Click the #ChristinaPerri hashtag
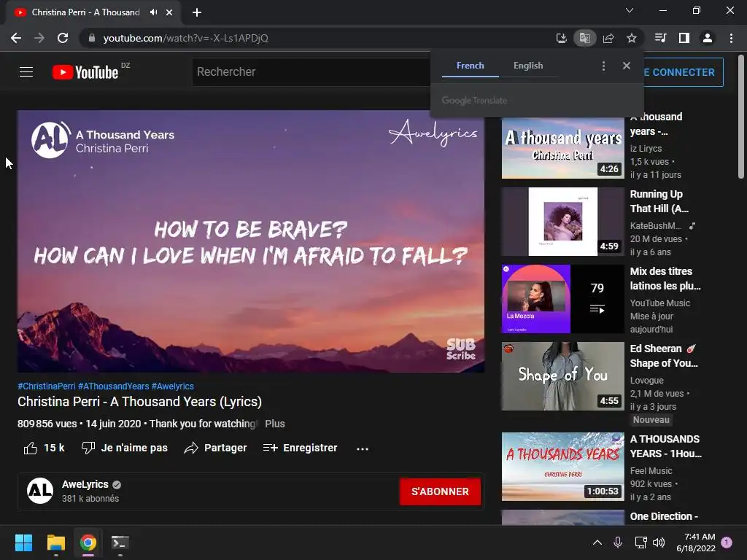 [46, 386]
